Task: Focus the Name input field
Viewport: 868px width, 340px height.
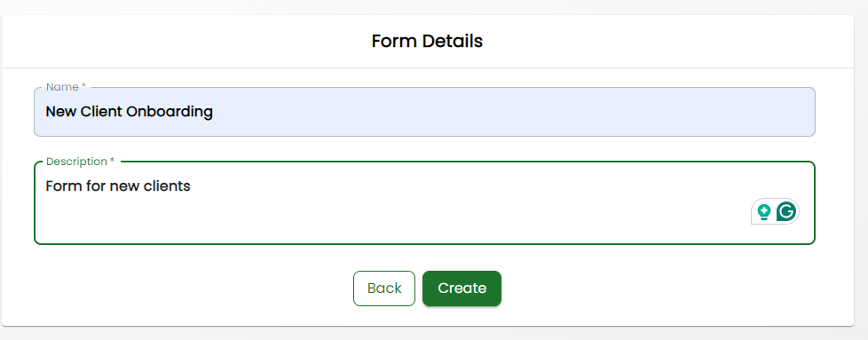Action: point(424,112)
